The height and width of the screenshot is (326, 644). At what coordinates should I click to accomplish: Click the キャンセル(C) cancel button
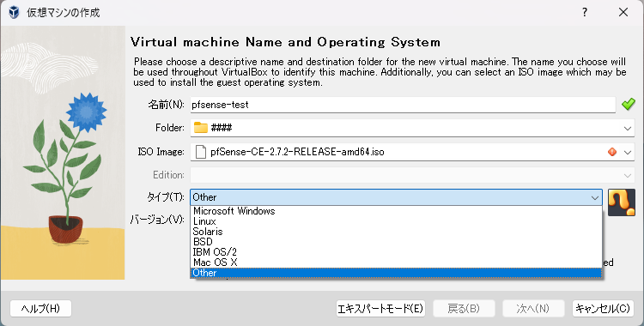pos(603,308)
